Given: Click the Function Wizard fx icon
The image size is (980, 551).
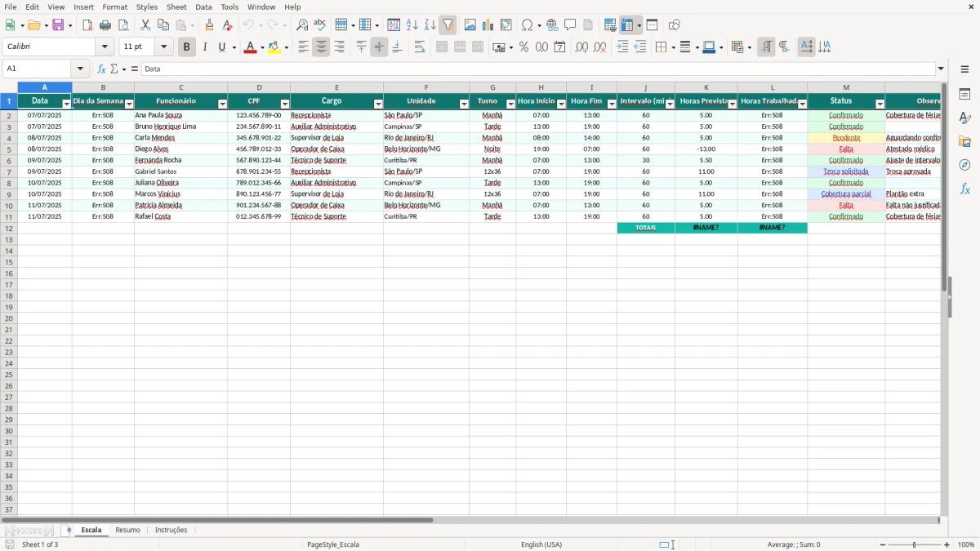Looking at the screenshot, I should click(102, 69).
